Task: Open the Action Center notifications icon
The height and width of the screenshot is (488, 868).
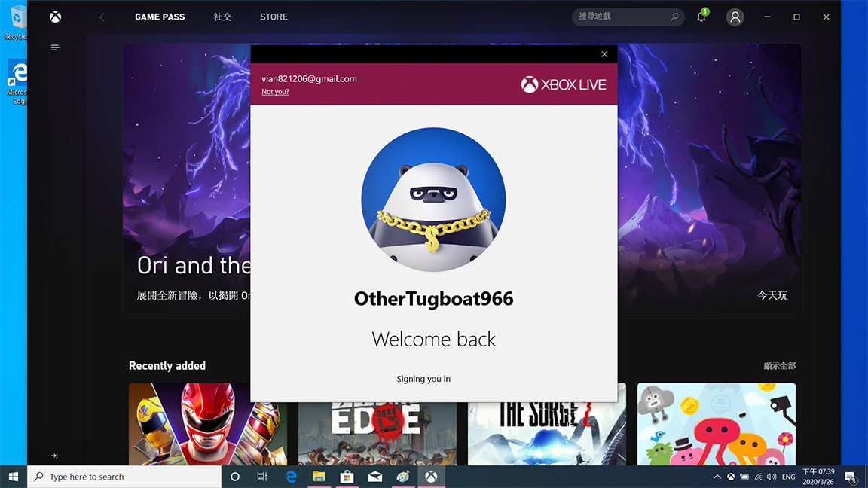Action: (851, 477)
